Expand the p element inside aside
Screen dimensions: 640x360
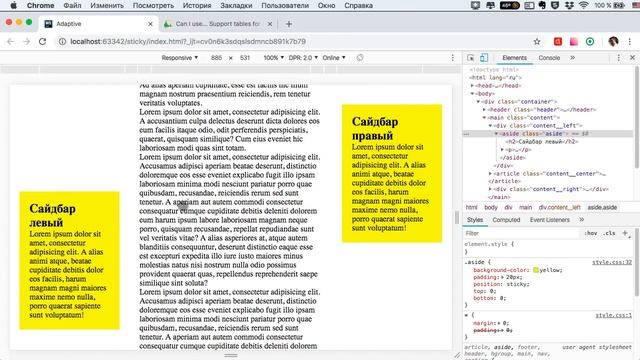click(x=502, y=150)
